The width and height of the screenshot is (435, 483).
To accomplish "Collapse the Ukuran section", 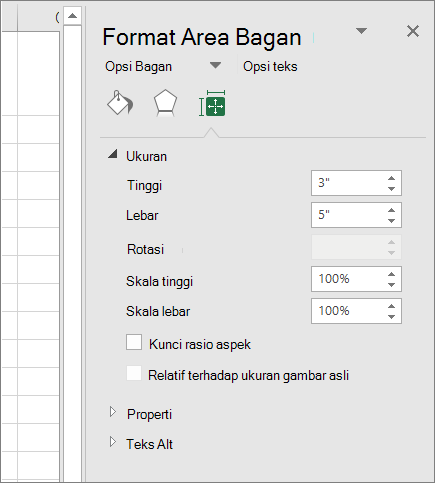I will click(x=113, y=154).
